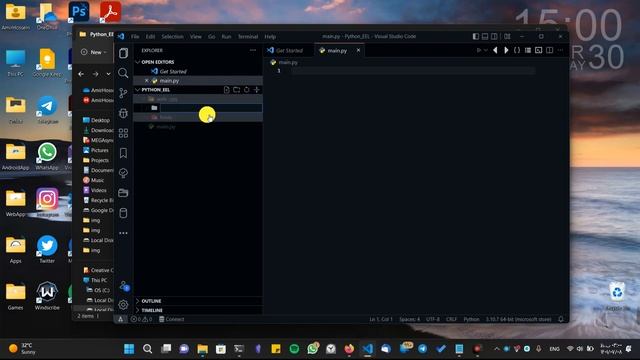Open Firefox from the taskbar
Image resolution: width=640 pixels, height=360 pixels.
(x=349, y=349)
